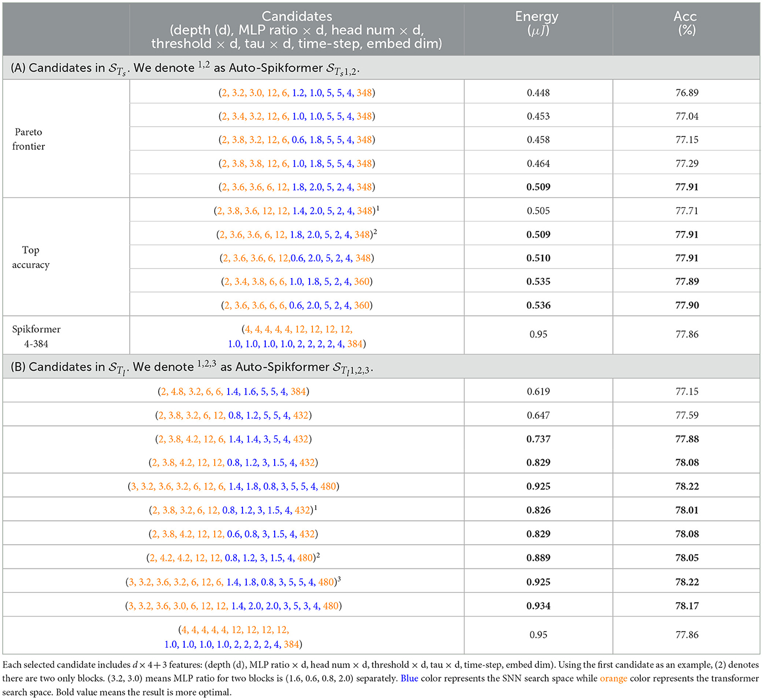Click the accuracy value 77.29
The height and width of the screenshot is (700, 764).
point(687,164)
